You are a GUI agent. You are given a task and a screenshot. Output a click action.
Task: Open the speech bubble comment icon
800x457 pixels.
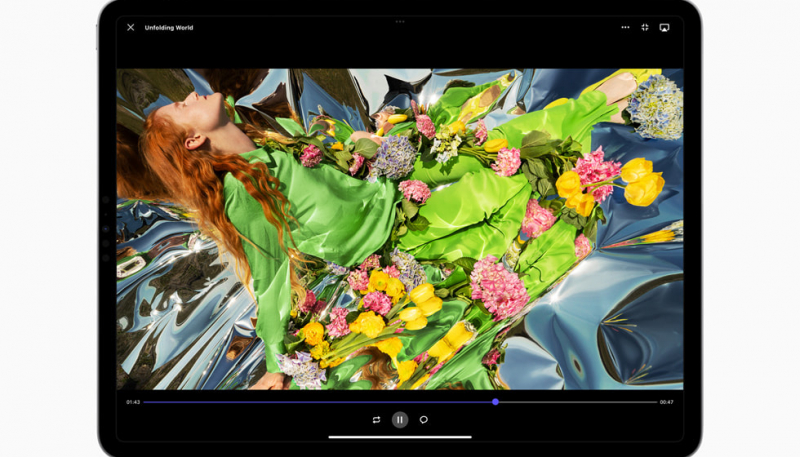pyautogui.click(x=424, y=420)
